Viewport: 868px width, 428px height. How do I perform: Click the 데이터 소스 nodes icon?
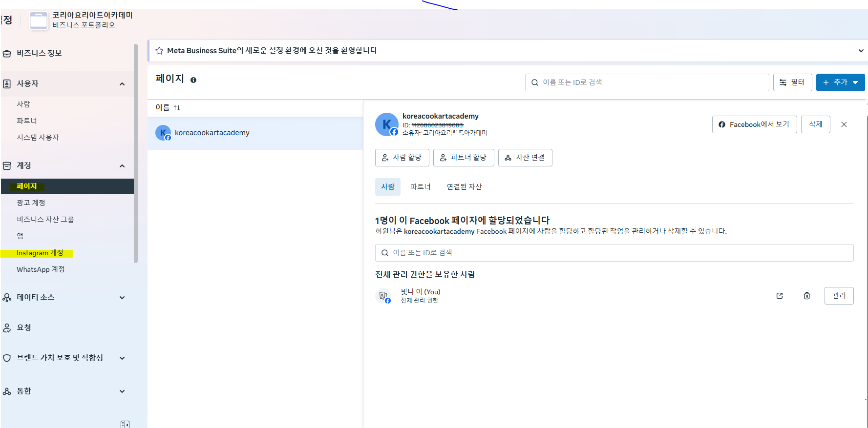pos(7,298)
